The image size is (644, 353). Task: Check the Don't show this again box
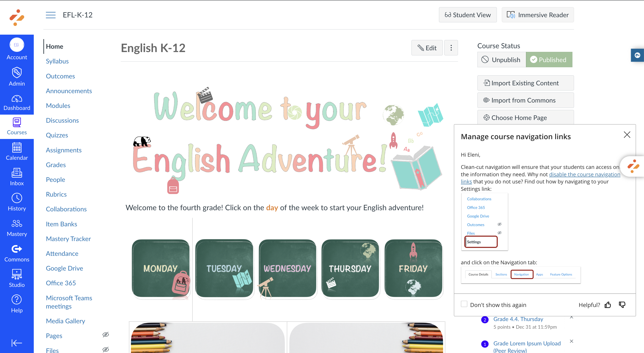(x=464, y=304)
